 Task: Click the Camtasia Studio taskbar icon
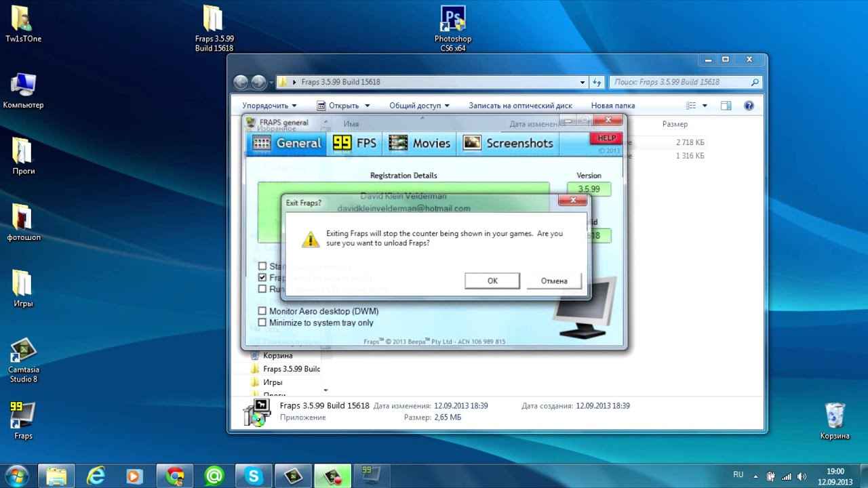(293, 476)
